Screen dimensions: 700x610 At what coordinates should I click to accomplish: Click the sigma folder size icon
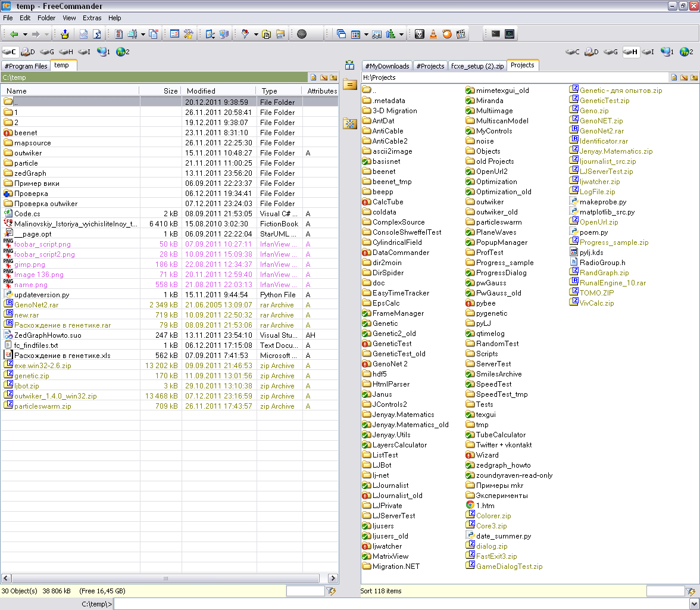pos(96,35)
